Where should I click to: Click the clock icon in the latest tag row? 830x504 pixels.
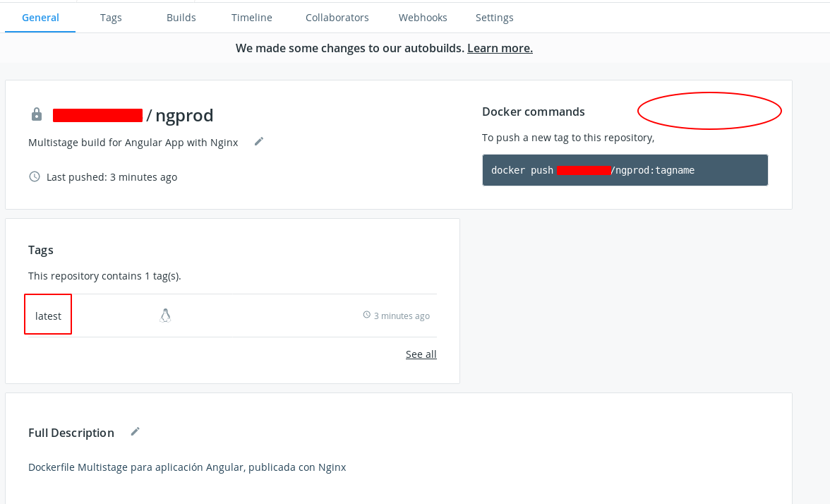(x=366, y=315)
